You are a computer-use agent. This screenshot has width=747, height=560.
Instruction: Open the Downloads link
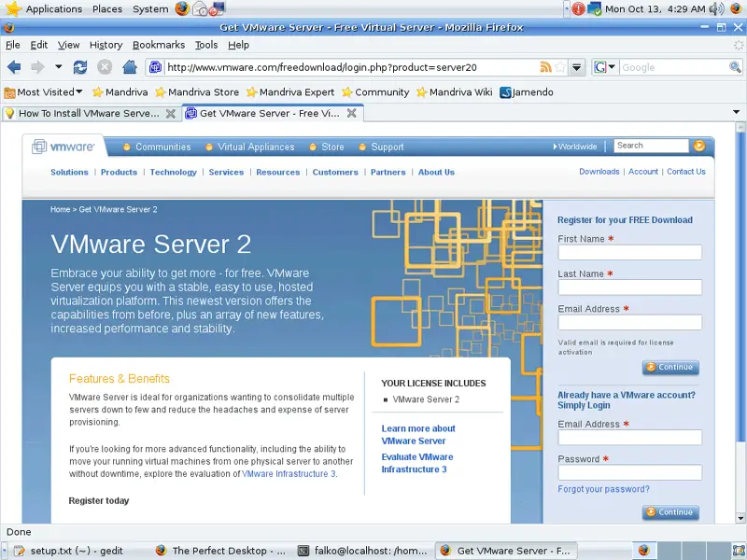pos(599,172)
